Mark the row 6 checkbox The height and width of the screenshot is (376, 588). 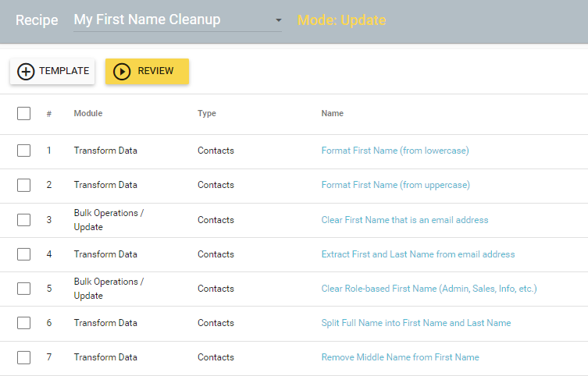point(23,323)
